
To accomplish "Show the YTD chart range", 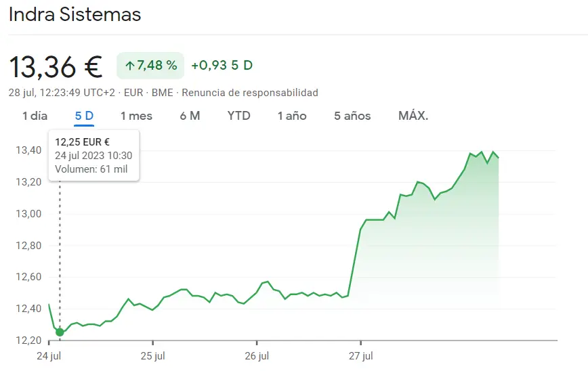I will (x=238, y=116).
